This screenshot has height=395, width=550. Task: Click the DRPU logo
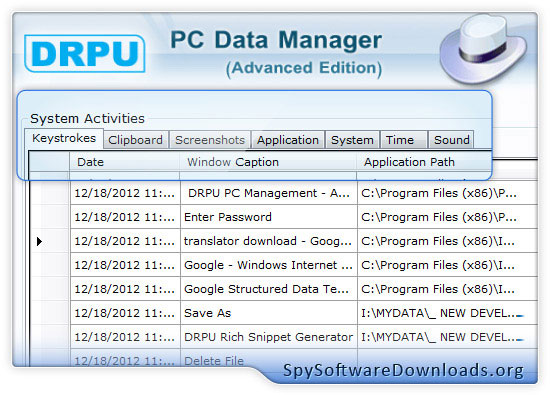coord(85,54)
